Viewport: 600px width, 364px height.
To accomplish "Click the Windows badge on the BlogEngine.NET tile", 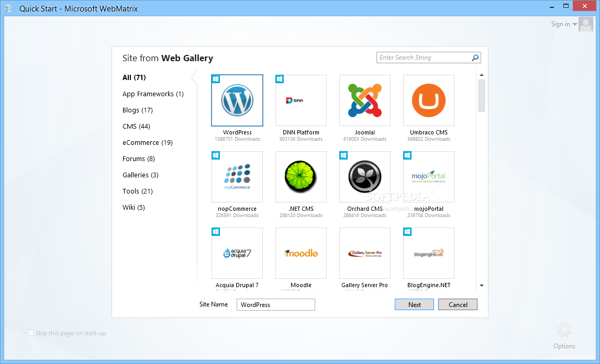I will point(407,232).
